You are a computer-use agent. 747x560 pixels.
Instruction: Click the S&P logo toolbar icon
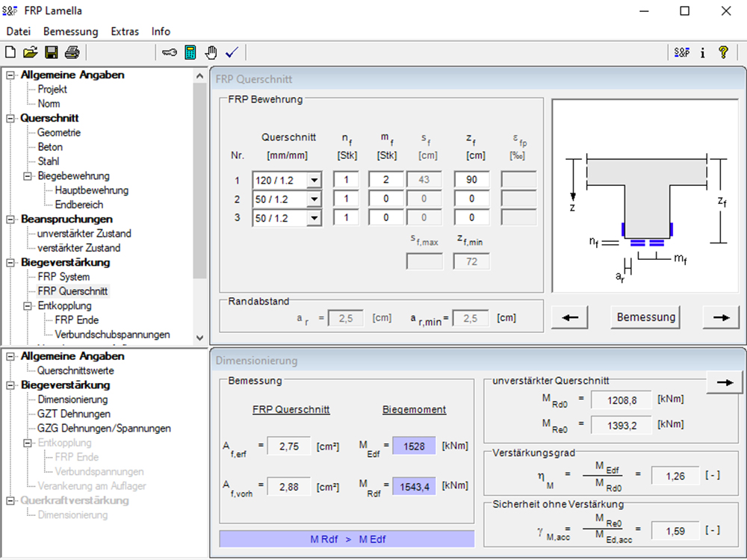pyautogui.click(x=682, y=52)
